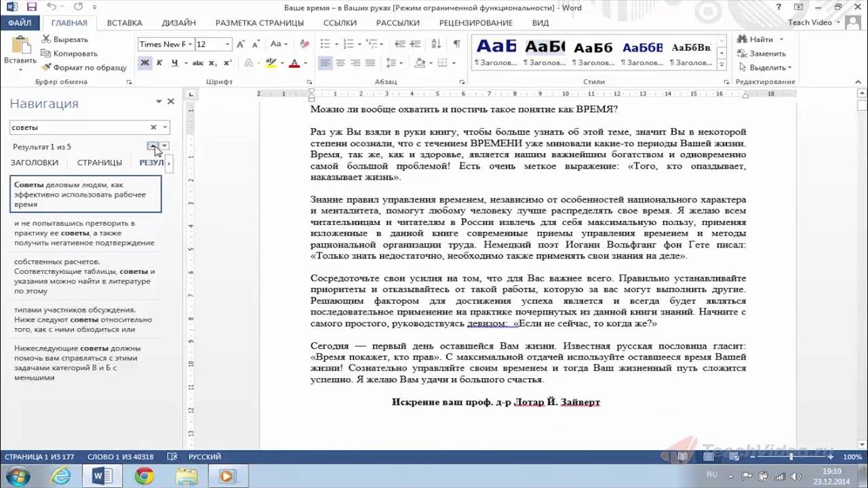
Task: Toggle superscript x² formatting
Action: click(227, 63)
